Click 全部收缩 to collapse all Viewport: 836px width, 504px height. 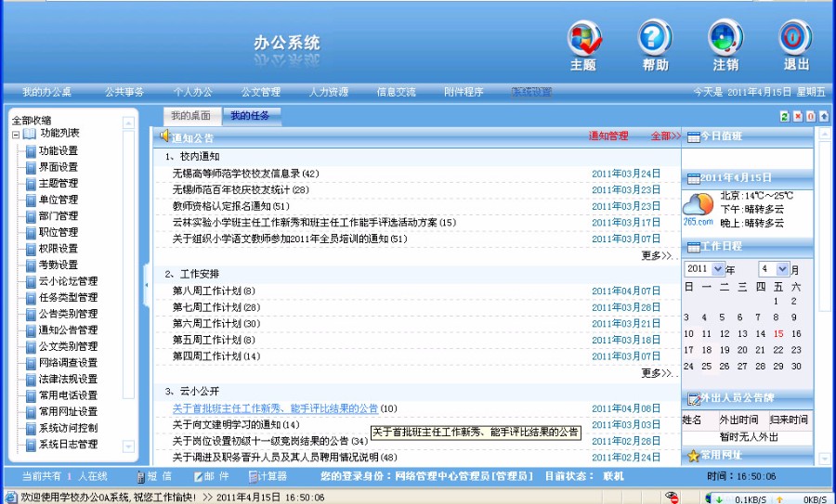pos(32,121)
